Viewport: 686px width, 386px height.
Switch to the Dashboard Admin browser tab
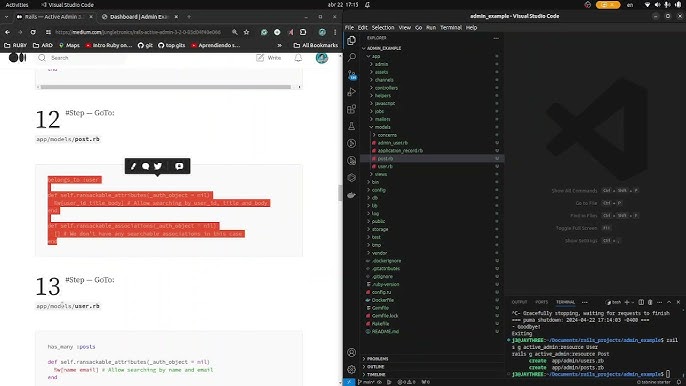(x=138, y=17)
